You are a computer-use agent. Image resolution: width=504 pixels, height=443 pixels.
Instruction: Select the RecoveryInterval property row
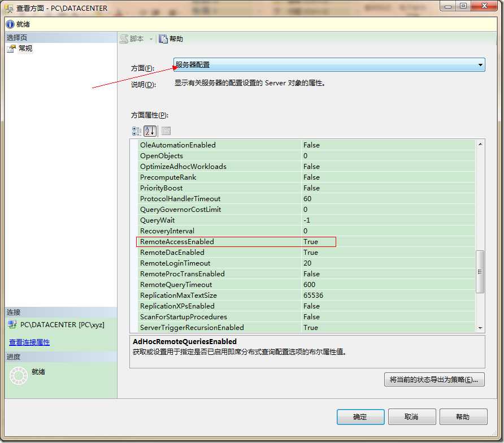[306, 231]
